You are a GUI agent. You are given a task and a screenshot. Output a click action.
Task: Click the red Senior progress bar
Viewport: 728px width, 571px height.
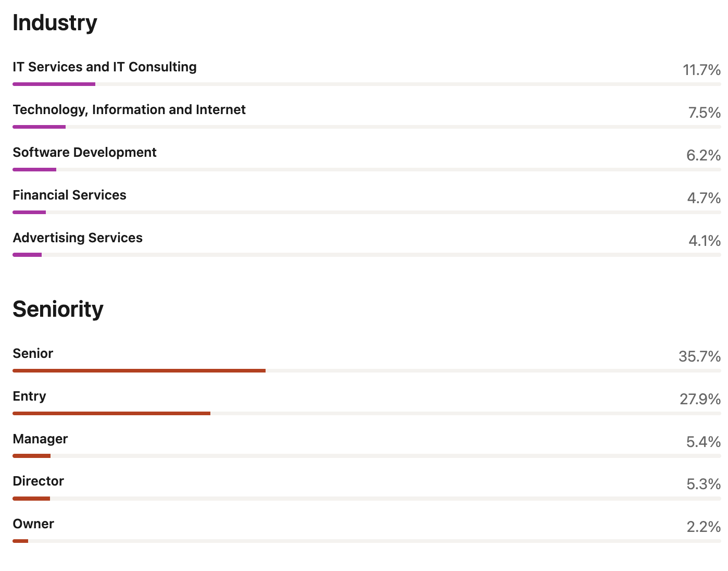[x=139, y=370]
